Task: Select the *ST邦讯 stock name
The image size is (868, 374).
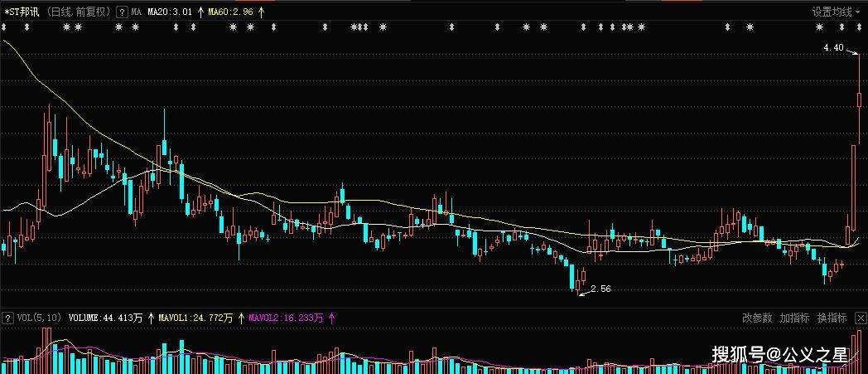Action: pyautogui.click(x=21, y=11)
